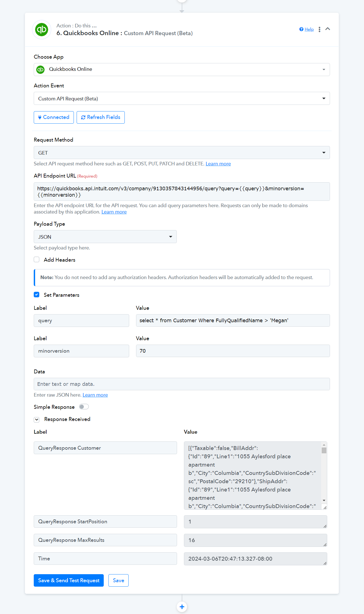Viewport: 364px width, 614px height.
Task: Click Save & Send Test Request
Action: (x=69, y=580)
